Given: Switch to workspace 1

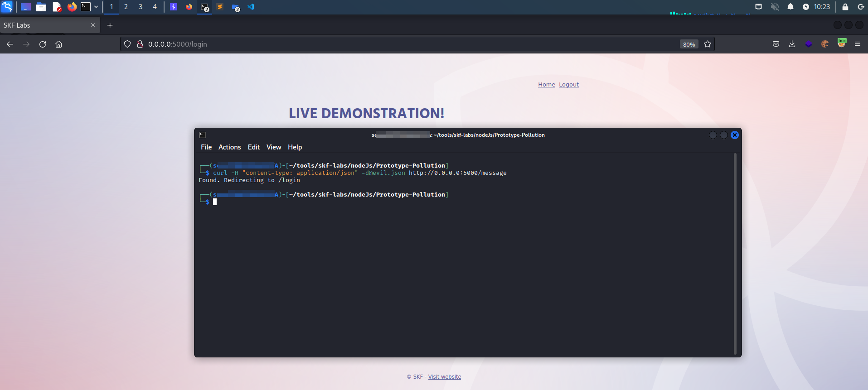Looking at the screenshot, I should pos(112,7).
